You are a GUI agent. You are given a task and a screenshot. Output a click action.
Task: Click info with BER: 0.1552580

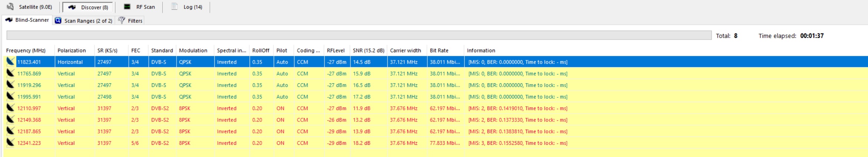518,143
